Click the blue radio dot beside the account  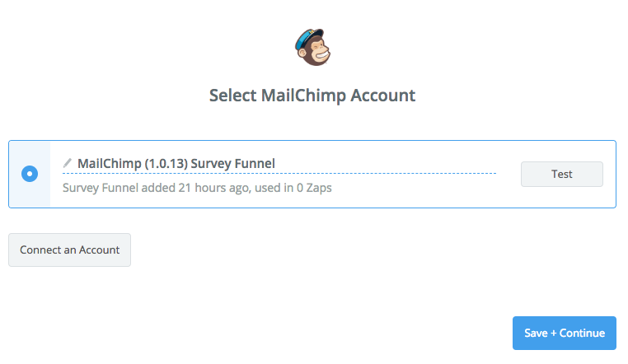tap(30, 174)
